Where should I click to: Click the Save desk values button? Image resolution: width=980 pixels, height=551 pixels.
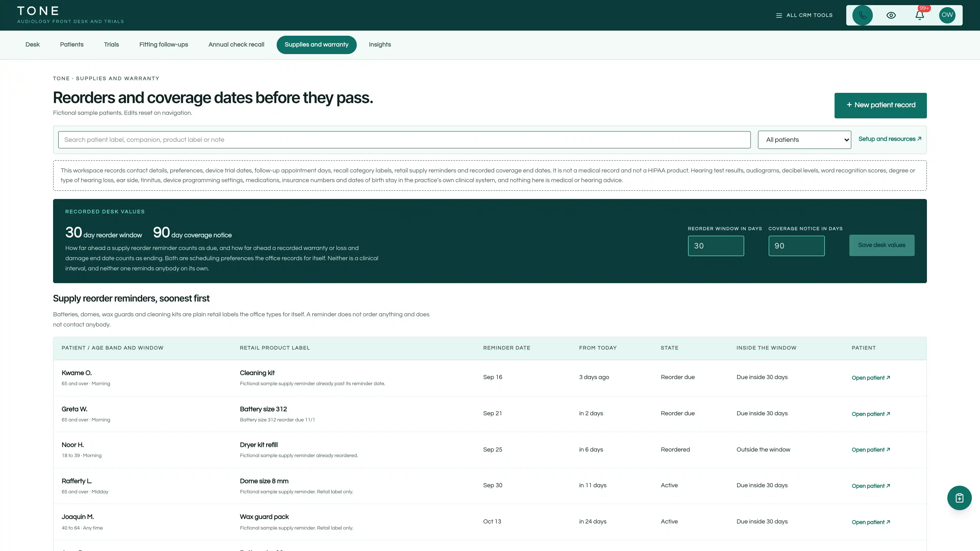pyautogui.click(x=881, y=245)
